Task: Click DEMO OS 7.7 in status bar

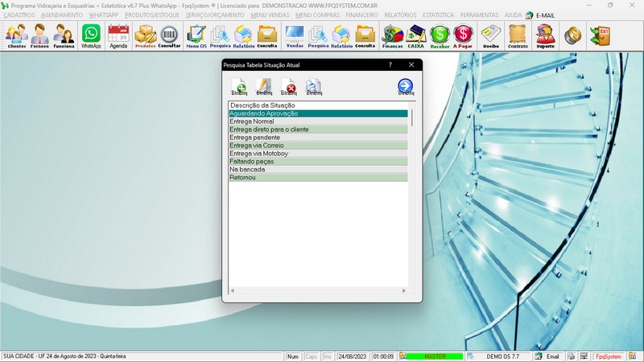Action: pyautogui.click(x=502, y=356)
